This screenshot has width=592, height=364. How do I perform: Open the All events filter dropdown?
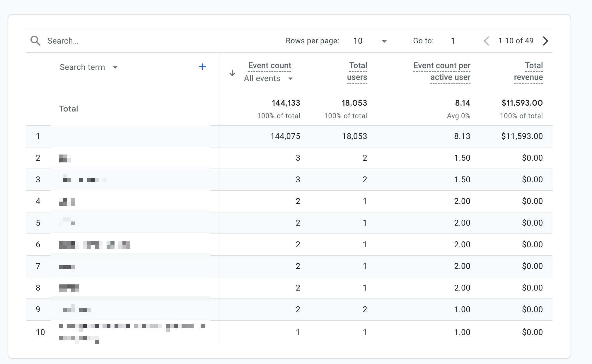[x=268, y=78]
